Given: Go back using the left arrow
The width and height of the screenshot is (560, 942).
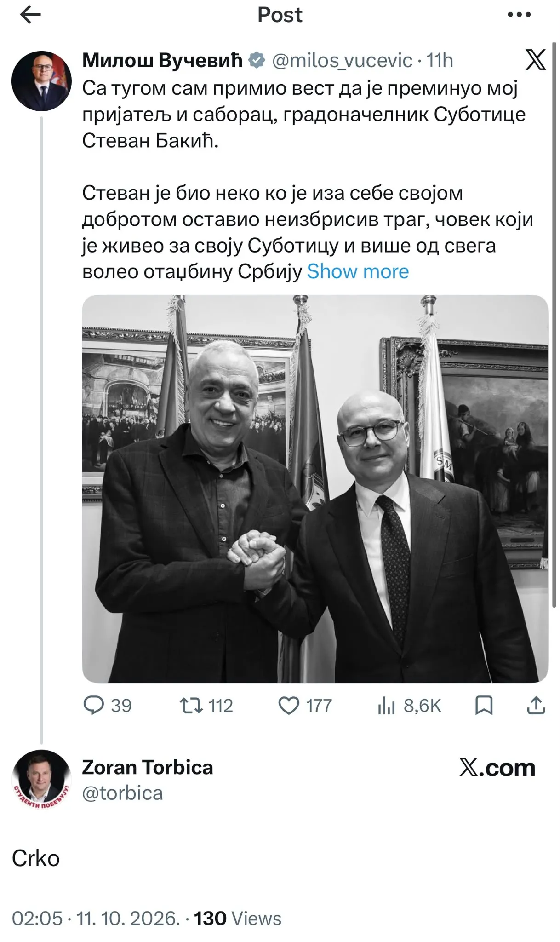Looking at the screenshot, I should coord(30,15).
